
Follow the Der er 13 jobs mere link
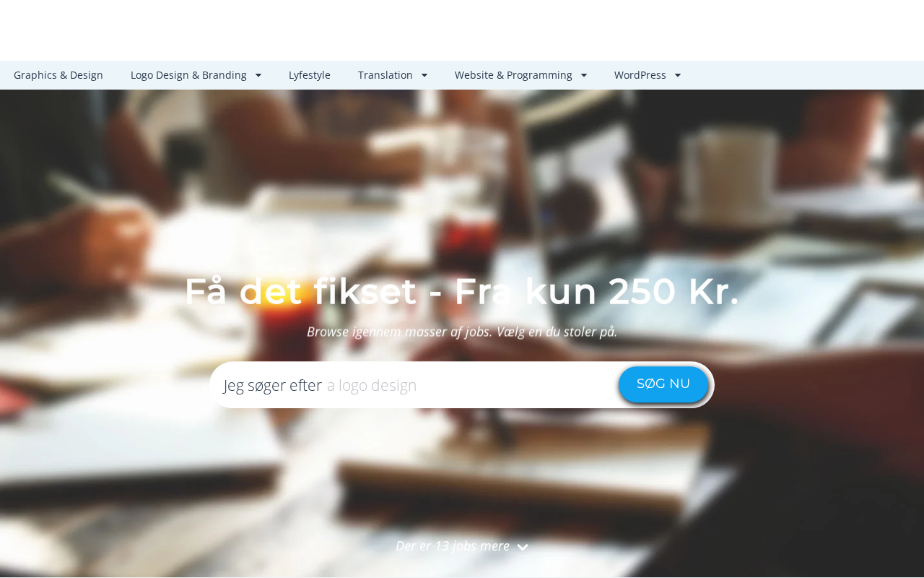coord(453,546)
